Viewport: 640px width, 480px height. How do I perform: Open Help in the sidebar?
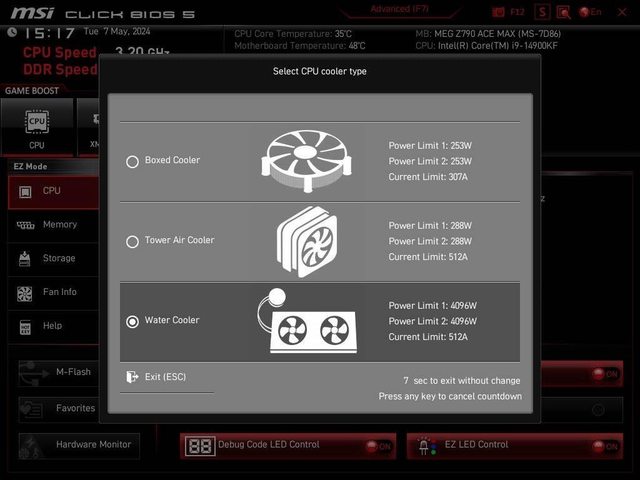click(53, 327)
